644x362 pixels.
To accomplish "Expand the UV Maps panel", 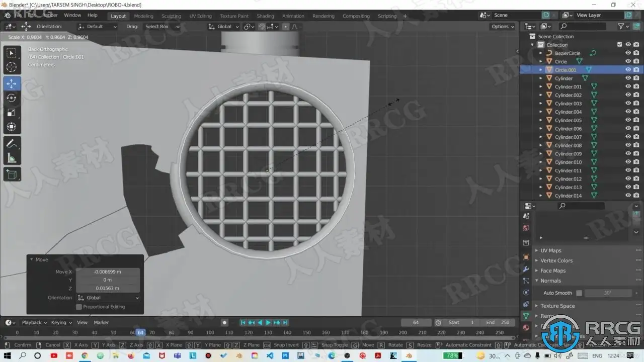I will pyautogui.click(x=551, y=250).
